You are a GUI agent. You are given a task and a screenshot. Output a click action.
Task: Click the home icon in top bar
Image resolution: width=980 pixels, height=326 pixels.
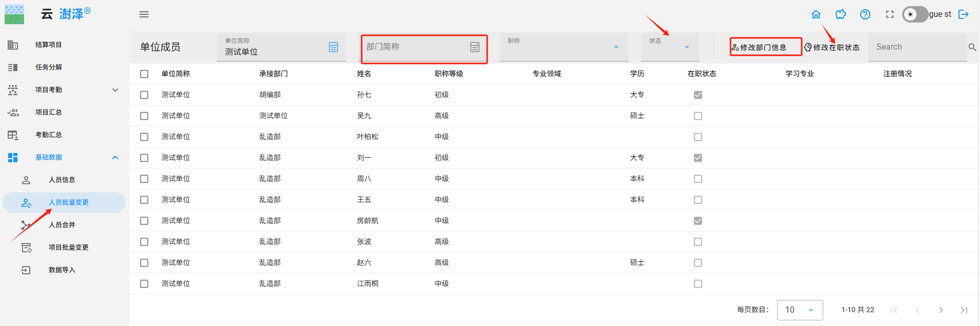point(816,14)
